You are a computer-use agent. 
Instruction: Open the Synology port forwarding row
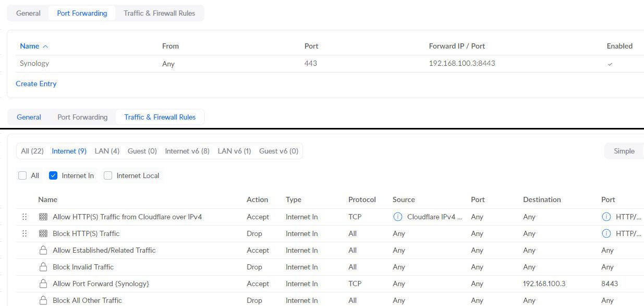click(34, 63)
